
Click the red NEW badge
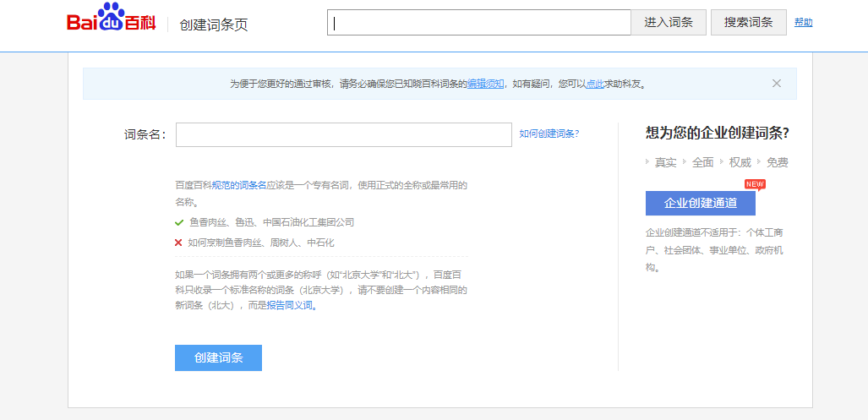[755, 184]
